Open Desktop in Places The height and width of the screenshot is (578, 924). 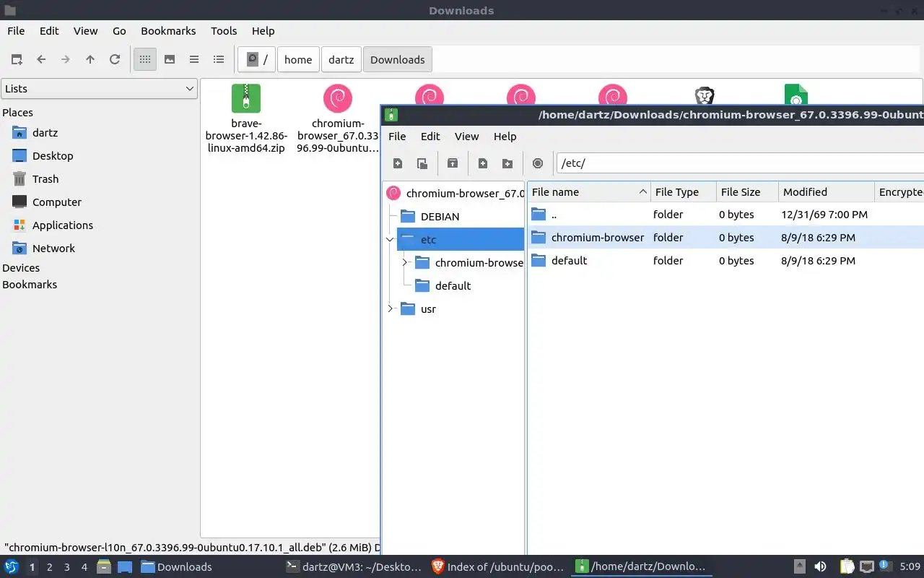click(x=53, y=156)
